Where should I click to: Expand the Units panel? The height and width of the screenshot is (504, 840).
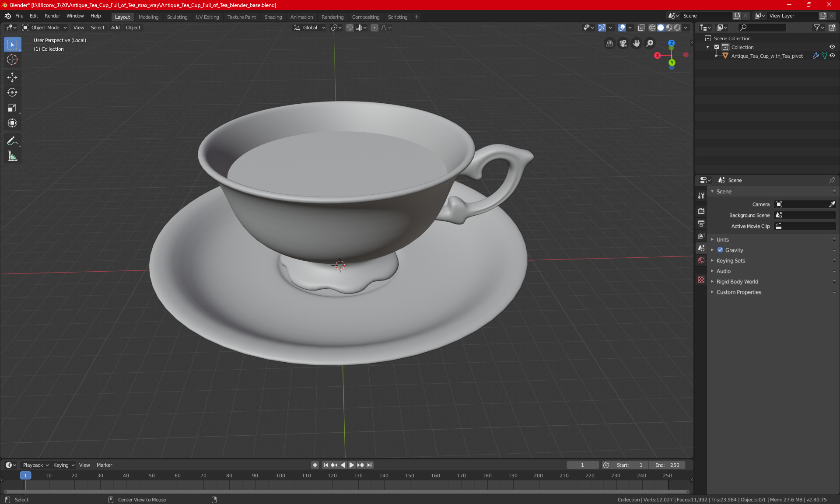pos(723,240)
